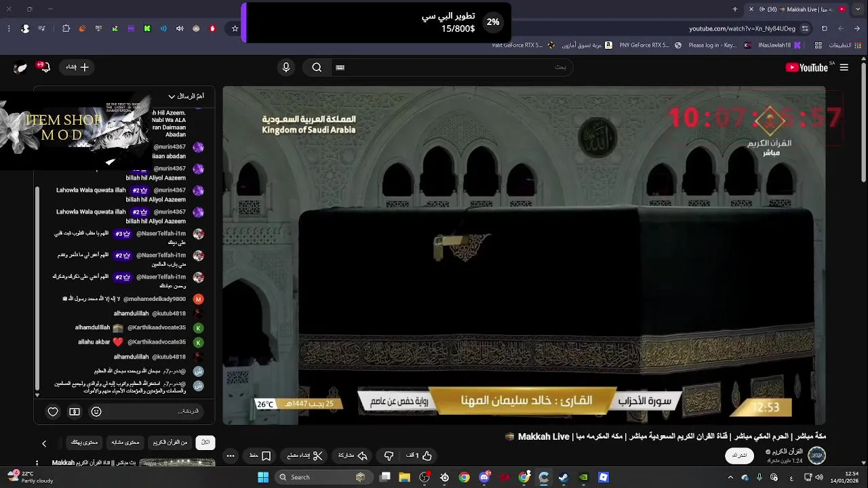Select the من القرآن الكريم filter chip
Image resolution: width=868 pixels, height=488 pixels.
pyautogui.click(x=170, y=442)
